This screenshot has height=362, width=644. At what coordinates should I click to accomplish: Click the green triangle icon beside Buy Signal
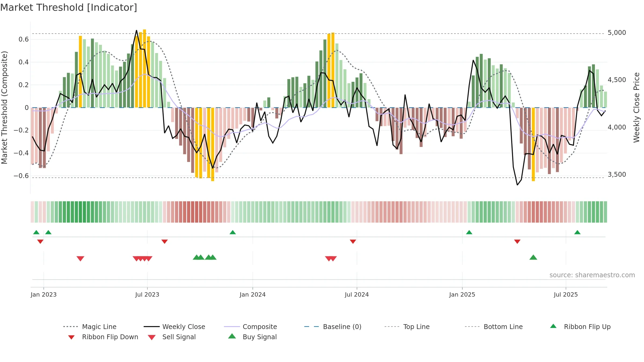(x=232, y=336)
